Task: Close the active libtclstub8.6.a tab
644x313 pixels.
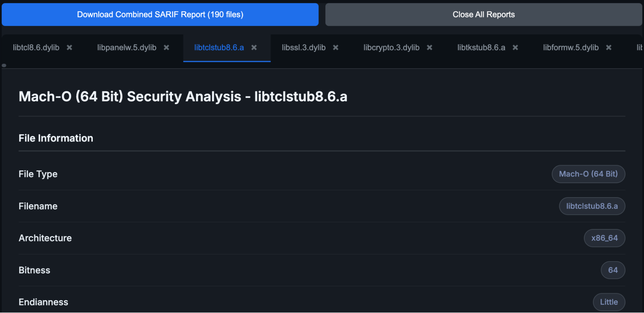Action: [254, 47]
